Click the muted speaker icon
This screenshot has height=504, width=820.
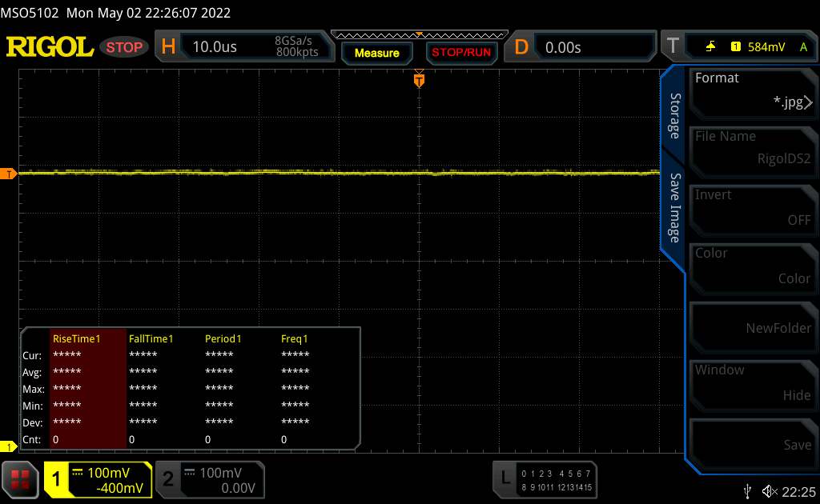(x=770, y=490)
